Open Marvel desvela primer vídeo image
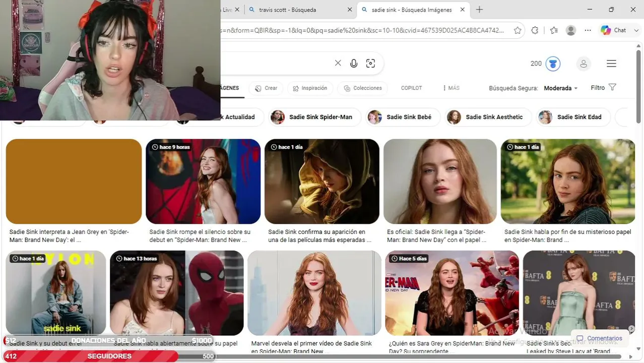This screenshot has width=644, height=363. point(314,293)
